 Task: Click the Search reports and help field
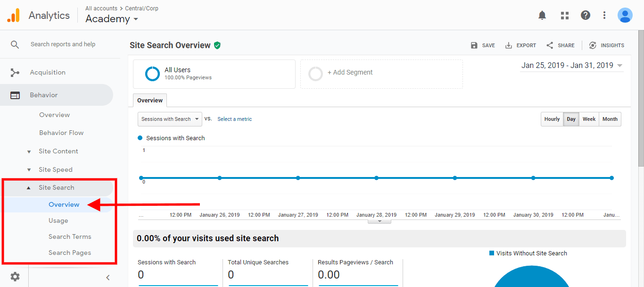[63, 44]
